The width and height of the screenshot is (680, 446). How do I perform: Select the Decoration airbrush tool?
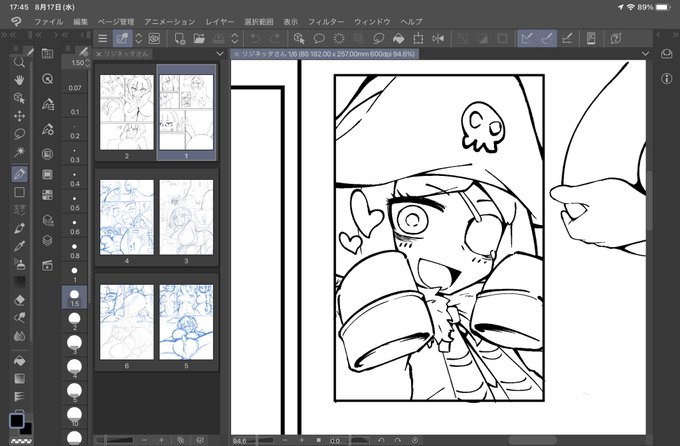tap(19, 264)
